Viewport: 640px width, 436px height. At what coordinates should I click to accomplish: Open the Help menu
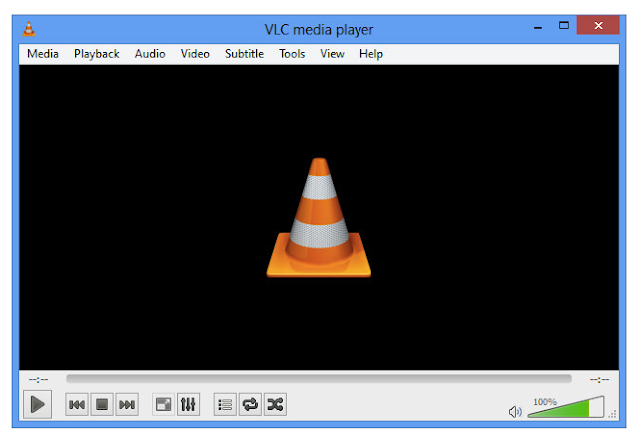(371, 54)
